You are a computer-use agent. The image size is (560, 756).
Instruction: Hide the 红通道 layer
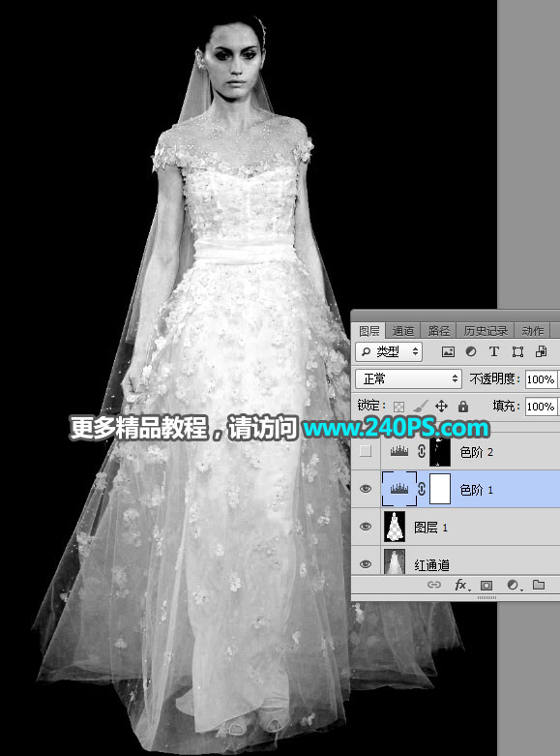point(366,563)
